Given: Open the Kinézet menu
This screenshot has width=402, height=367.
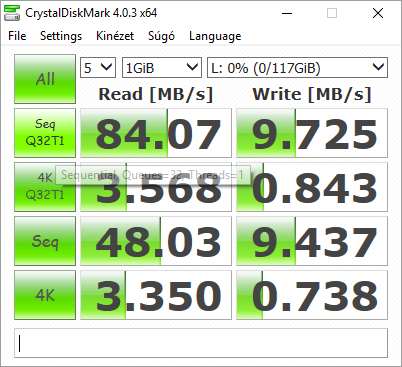Looking at the screenshot, I should pos(115,36).
